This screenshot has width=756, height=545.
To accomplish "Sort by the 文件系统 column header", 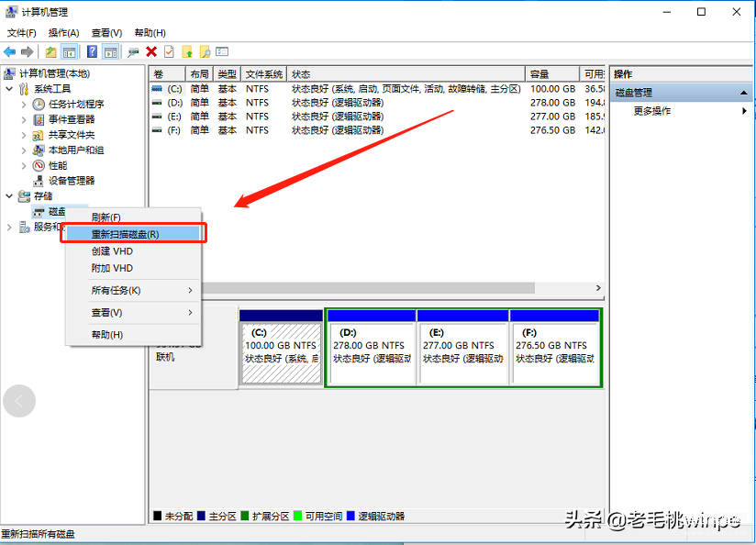I will (263, 74).
